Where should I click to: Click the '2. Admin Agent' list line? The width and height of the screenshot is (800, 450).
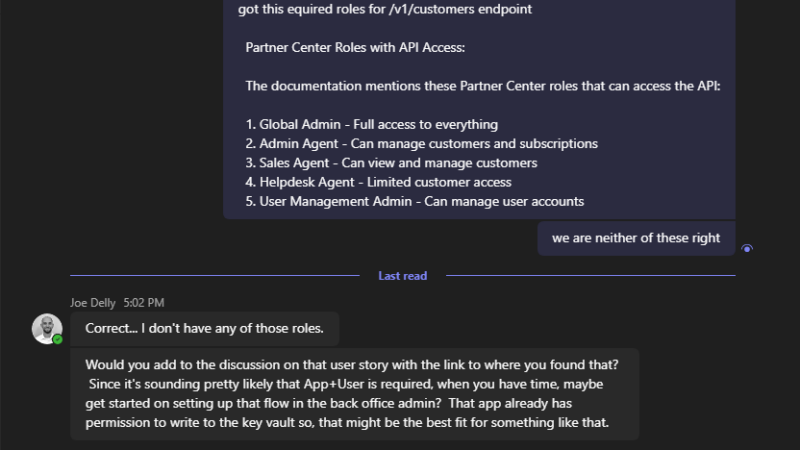421,144
